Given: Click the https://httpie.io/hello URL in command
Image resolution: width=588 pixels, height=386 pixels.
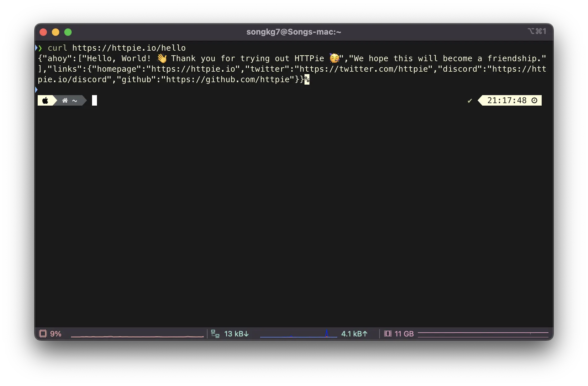Looking at the screenshot, I should coord(129,48).
